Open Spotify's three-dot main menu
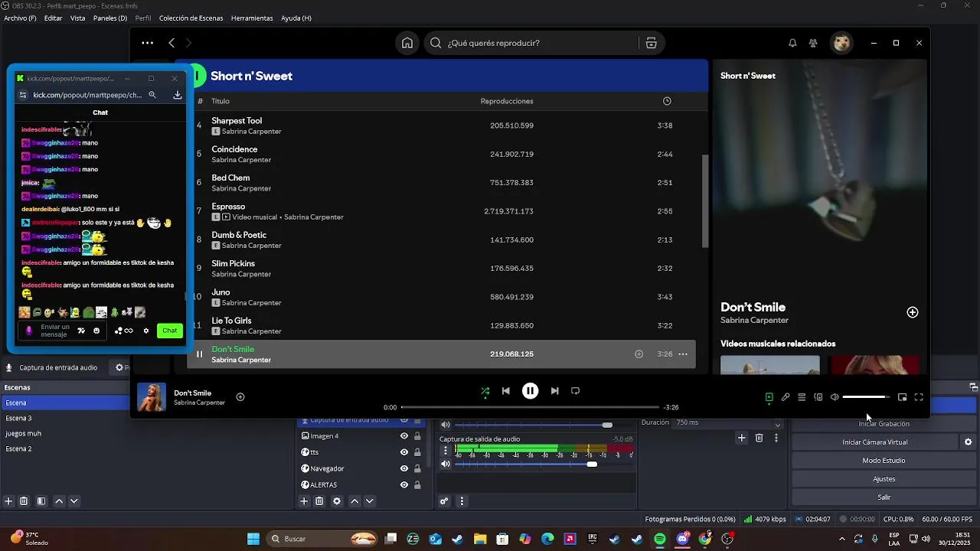Viewport: 980px width, 551px height. [x=147, y=43]
